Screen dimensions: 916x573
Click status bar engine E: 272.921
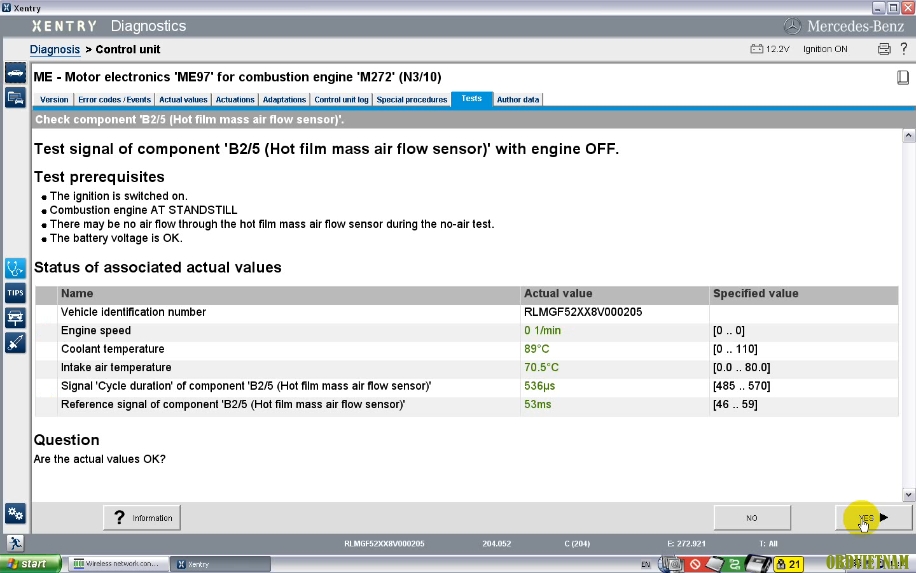point(686,544)
